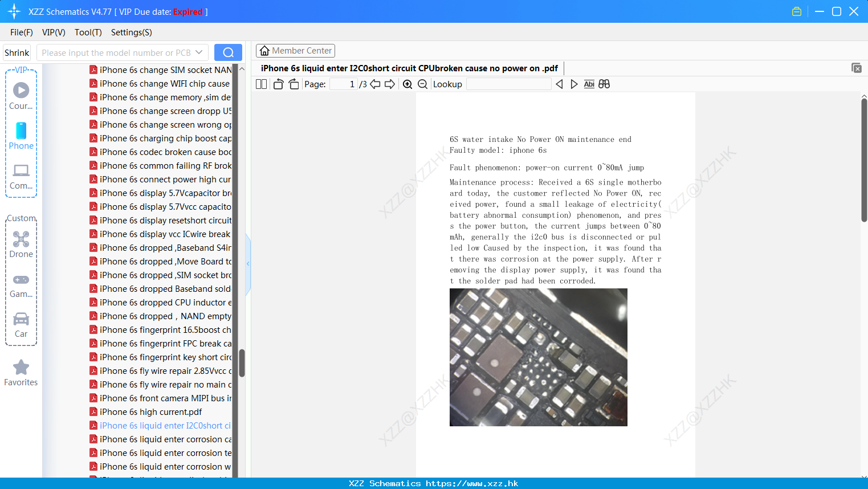Open 'iPhone 6s dropped ,Move Board' file

[x=161, y=262]
